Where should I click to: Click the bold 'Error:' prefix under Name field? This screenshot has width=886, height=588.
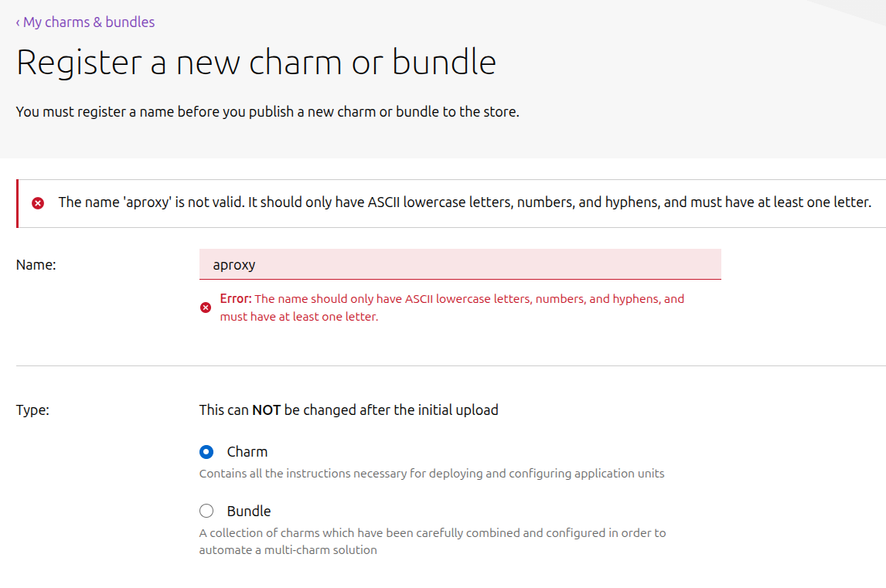coord(236,299)
